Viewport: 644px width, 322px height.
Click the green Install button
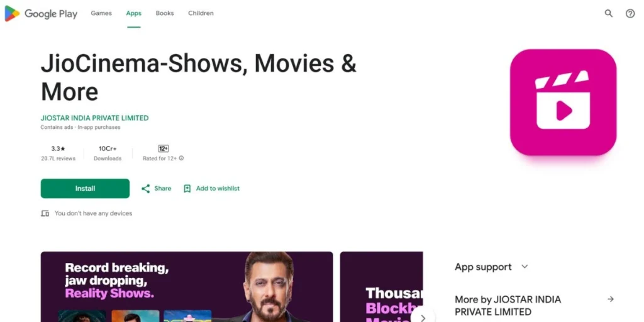point(85,189)
